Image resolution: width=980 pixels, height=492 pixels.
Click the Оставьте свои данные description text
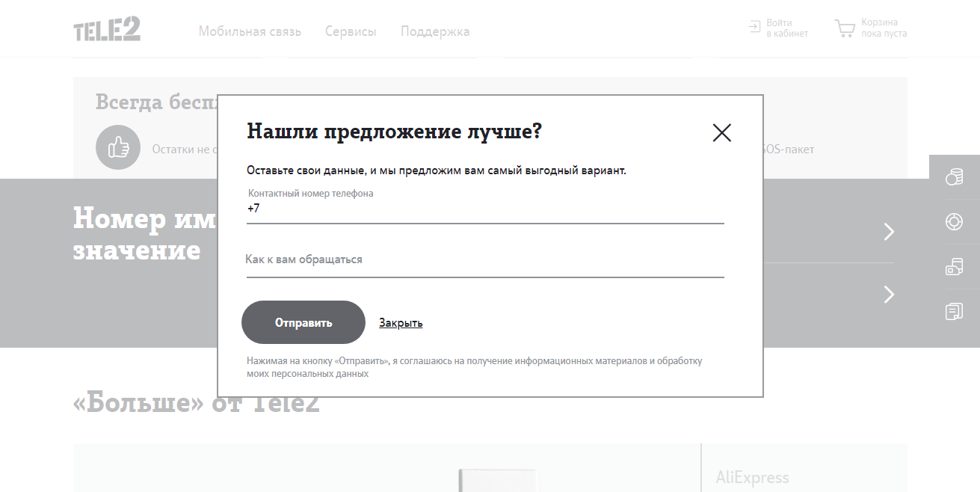click(437, 170)
